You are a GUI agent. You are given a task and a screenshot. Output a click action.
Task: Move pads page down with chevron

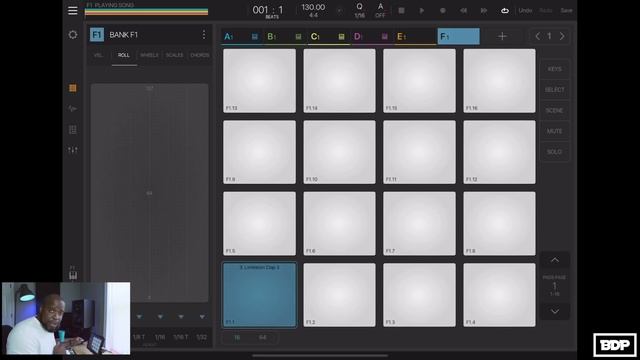click(x=555, y=311)
